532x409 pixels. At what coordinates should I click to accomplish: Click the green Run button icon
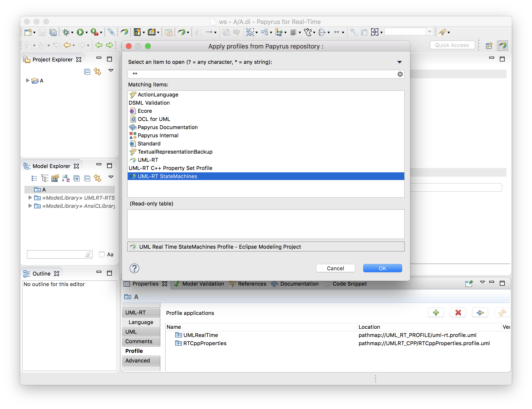pyautogui.click(x=80, y=32)
